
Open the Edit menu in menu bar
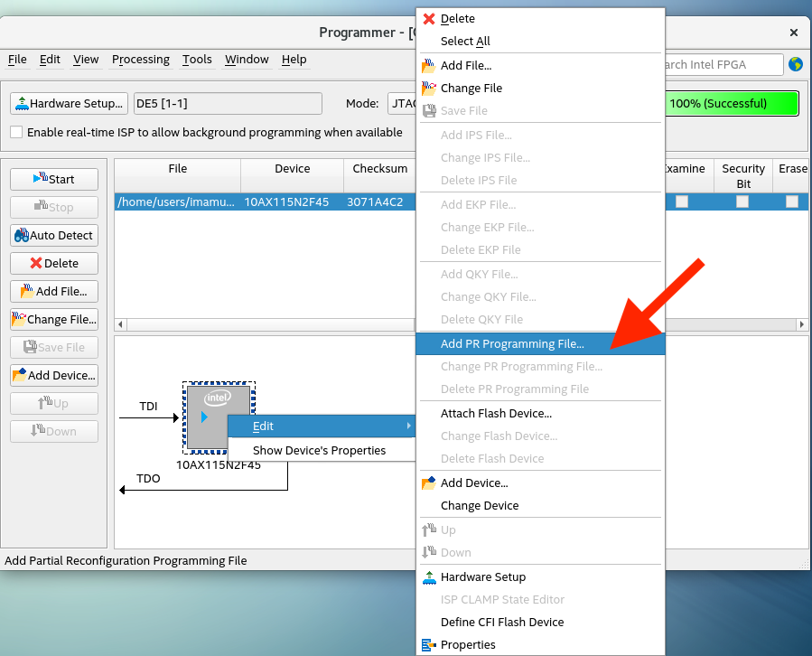pos(50,60)
